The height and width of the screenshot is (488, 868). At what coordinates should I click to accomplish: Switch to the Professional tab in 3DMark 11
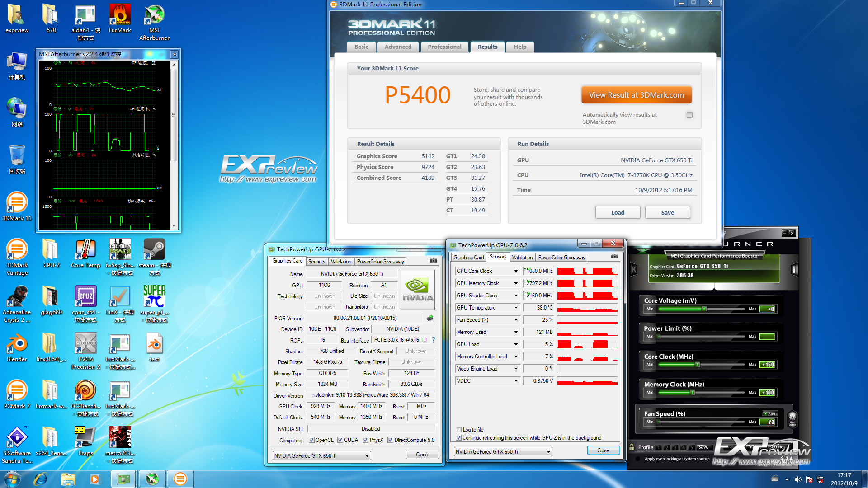444,47
